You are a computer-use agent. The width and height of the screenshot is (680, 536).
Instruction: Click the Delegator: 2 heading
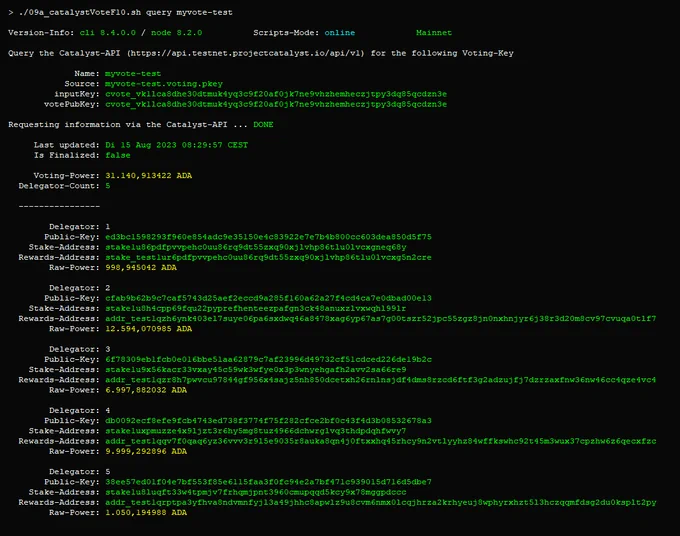(x=79, y=288)
